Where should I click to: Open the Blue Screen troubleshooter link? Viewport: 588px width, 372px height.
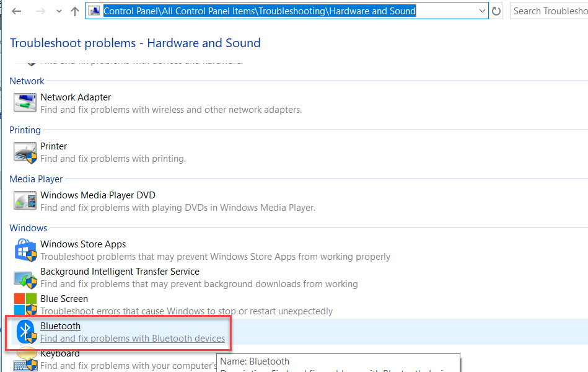coord(64,299)
